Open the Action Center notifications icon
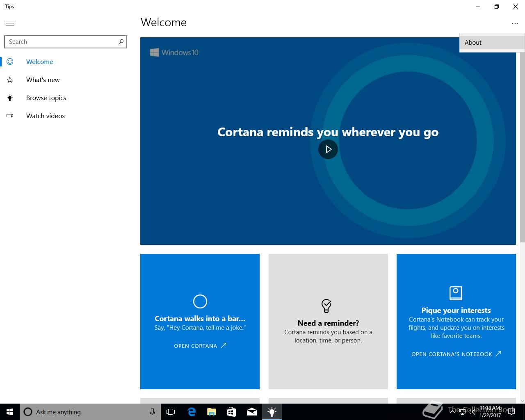The height and width of the screenshot is (420, 525). point(511,412)
